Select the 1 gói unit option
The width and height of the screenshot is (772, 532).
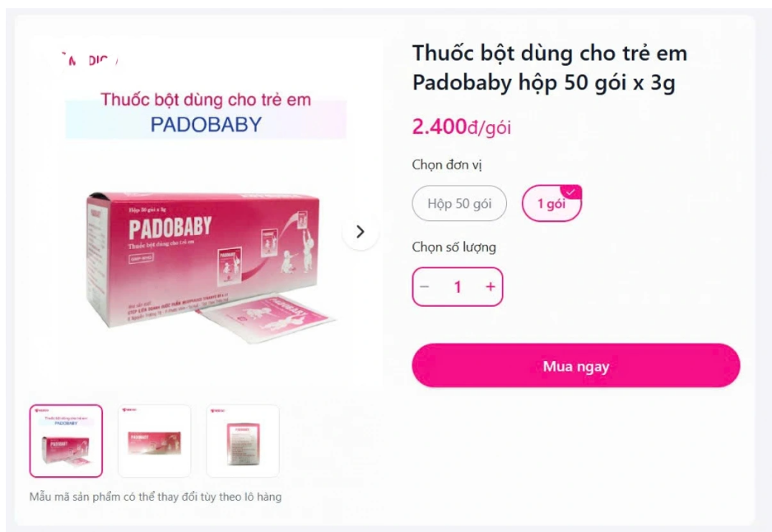(x=551, y=203)
